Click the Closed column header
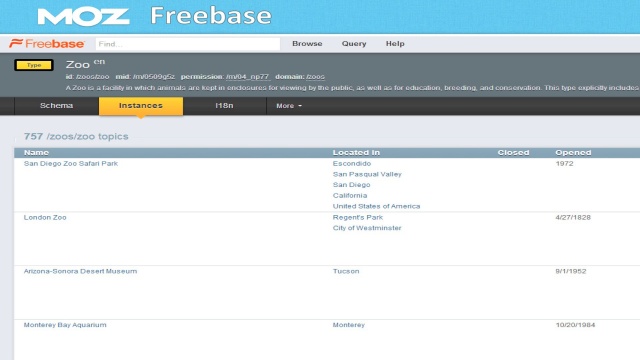 tap(513, 153)
